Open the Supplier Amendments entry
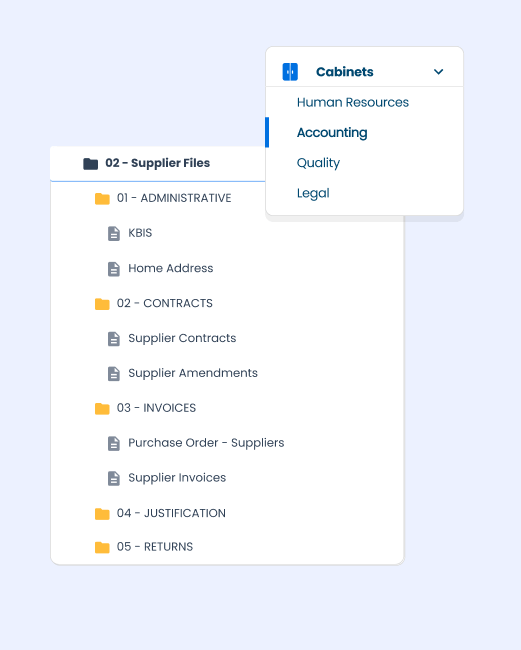 193,373
